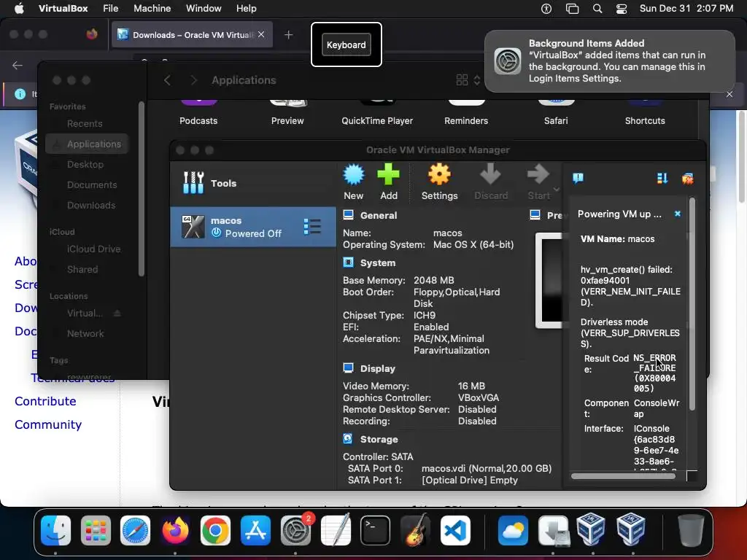Click the notification panel vertical scrollbar

(692, 305)
